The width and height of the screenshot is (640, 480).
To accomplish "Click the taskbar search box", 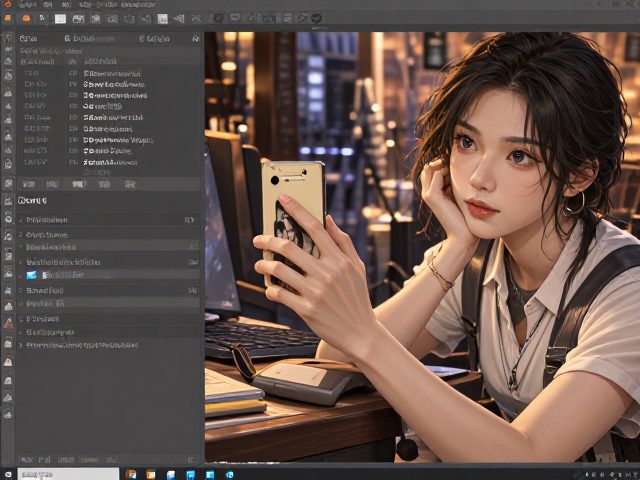I will point(68,474).
